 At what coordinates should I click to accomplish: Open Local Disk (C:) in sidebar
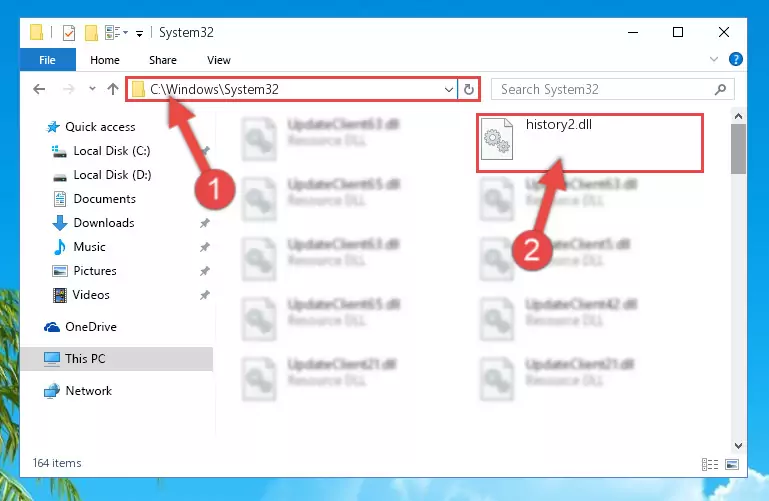112,151
